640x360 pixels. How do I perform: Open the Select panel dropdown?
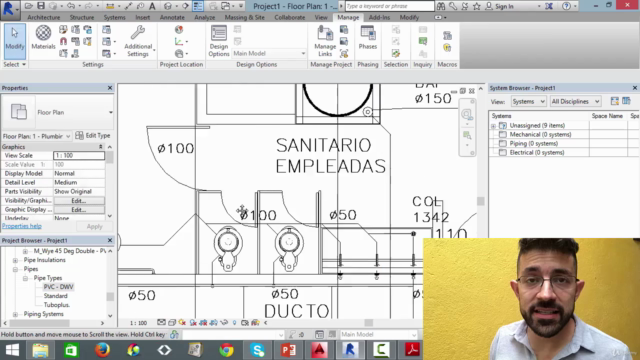point(15,64)
